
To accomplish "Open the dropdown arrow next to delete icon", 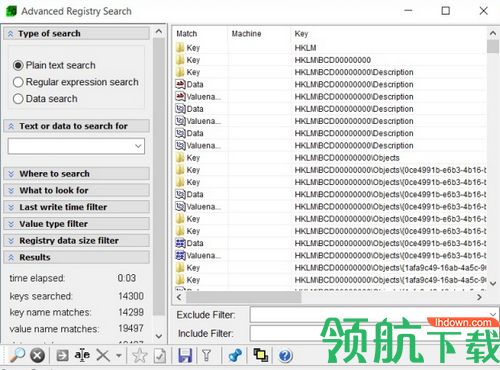I will (119, 356).
